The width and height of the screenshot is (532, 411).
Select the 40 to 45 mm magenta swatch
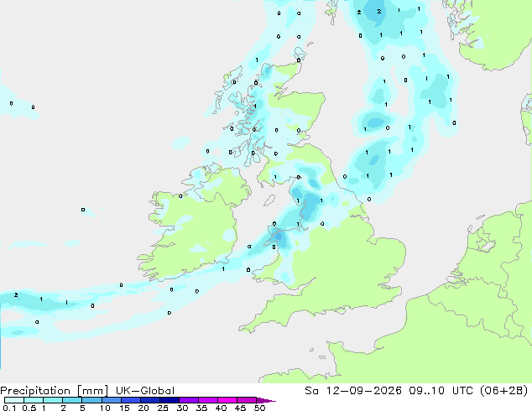point(227,400)
